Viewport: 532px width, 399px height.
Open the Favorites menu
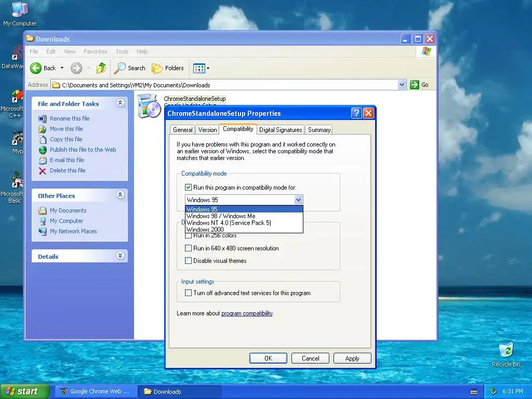click(96, 51)
